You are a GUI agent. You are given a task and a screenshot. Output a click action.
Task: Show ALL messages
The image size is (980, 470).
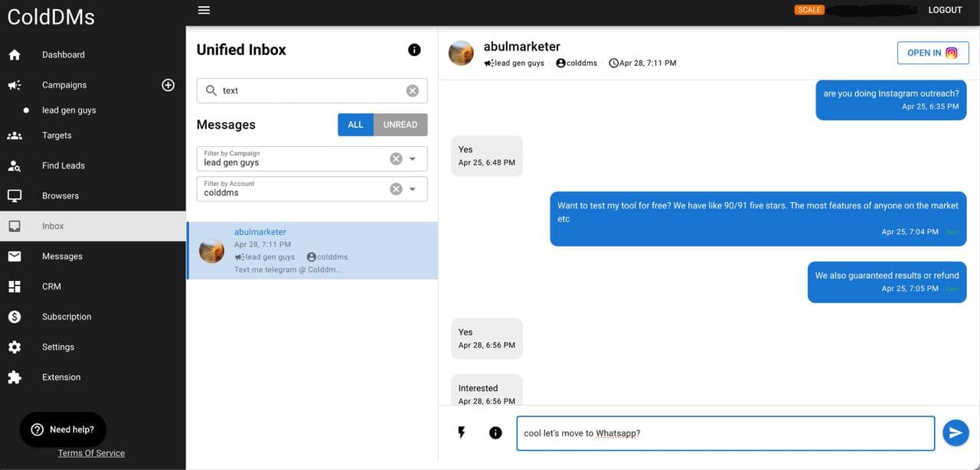click(x=355, y=125)
